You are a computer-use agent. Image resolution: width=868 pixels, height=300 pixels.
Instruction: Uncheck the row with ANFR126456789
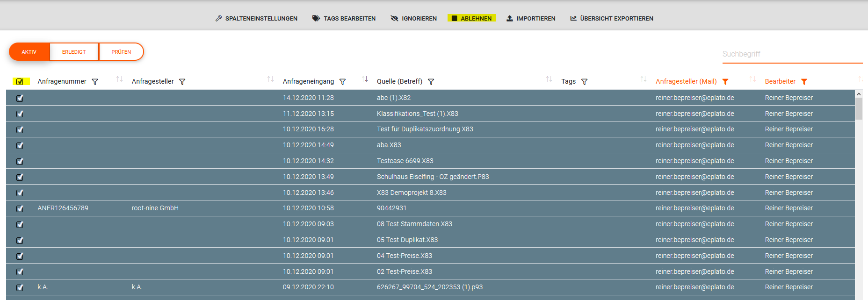pos(20,208)
